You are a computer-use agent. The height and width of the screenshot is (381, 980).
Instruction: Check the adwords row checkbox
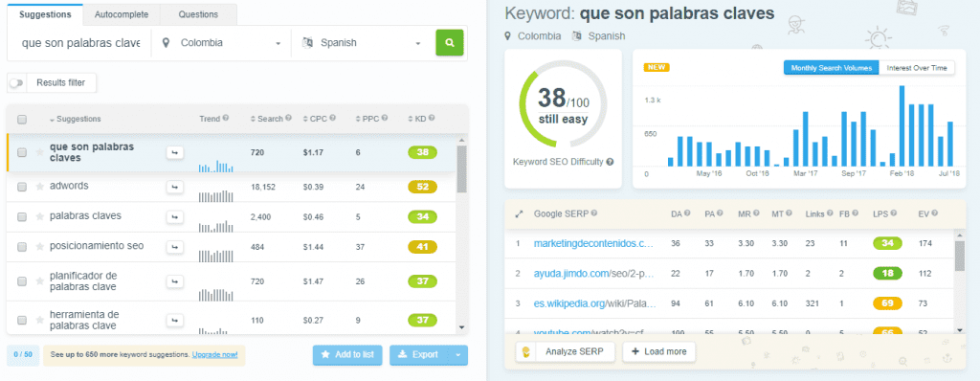coord(22,187)
